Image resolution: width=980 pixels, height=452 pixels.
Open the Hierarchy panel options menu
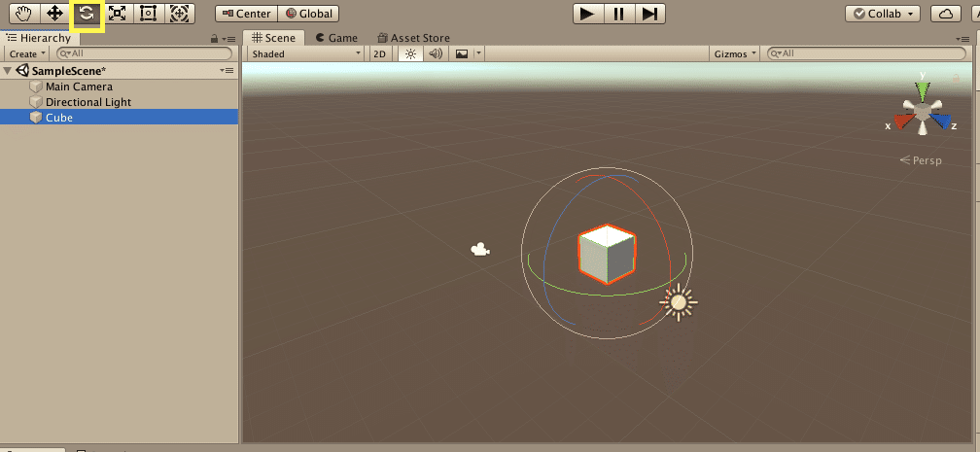tap(228, 39)
